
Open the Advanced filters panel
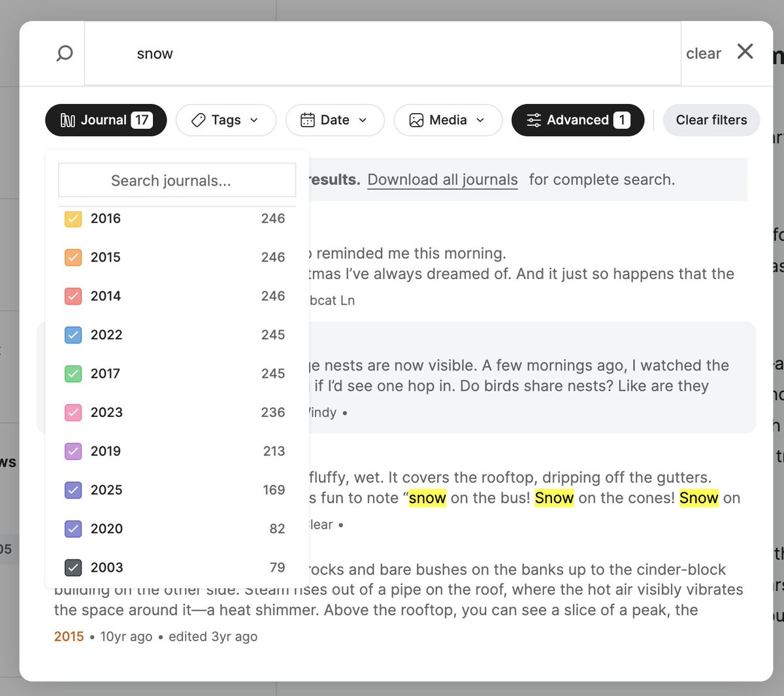pos(578,120)
